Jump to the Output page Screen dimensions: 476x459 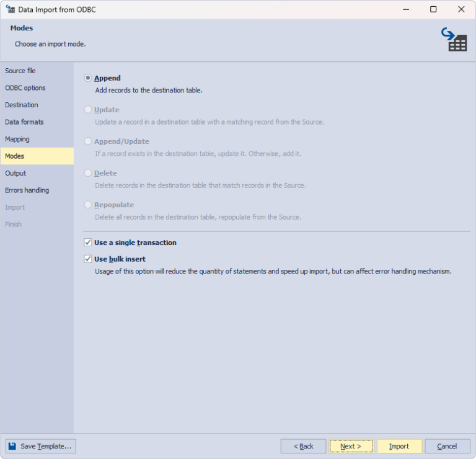[x=15, y=173]
